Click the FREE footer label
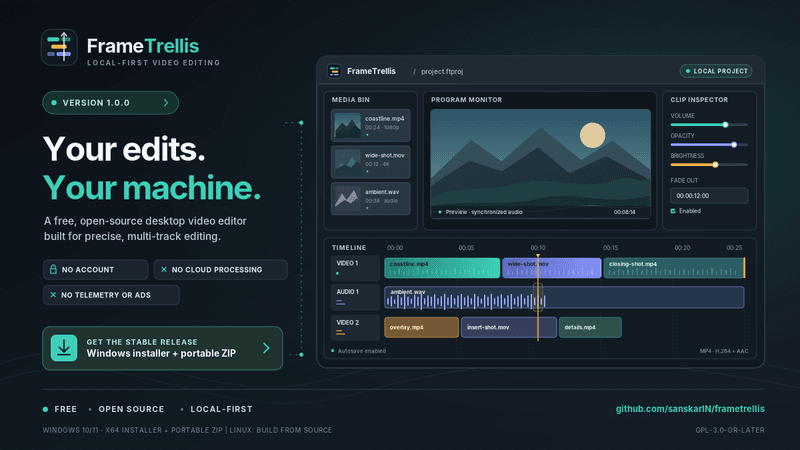 pos(65,409)
